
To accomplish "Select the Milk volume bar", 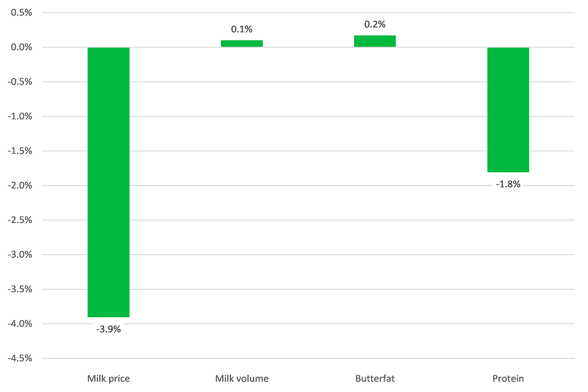I will [241, 43].
